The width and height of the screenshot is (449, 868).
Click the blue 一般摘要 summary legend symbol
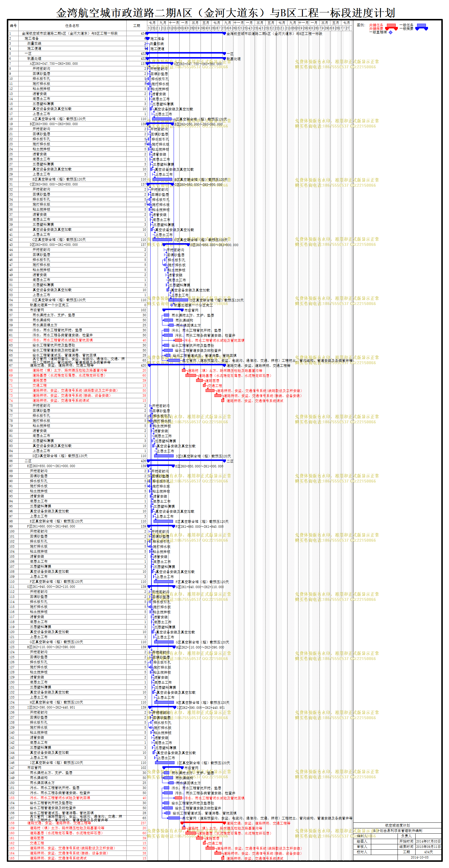point(421,29)
